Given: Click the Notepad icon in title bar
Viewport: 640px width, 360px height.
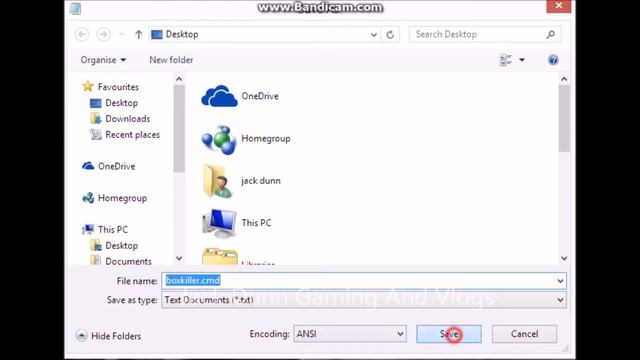Looking at the screenshot, I should (x=75, y=9).
